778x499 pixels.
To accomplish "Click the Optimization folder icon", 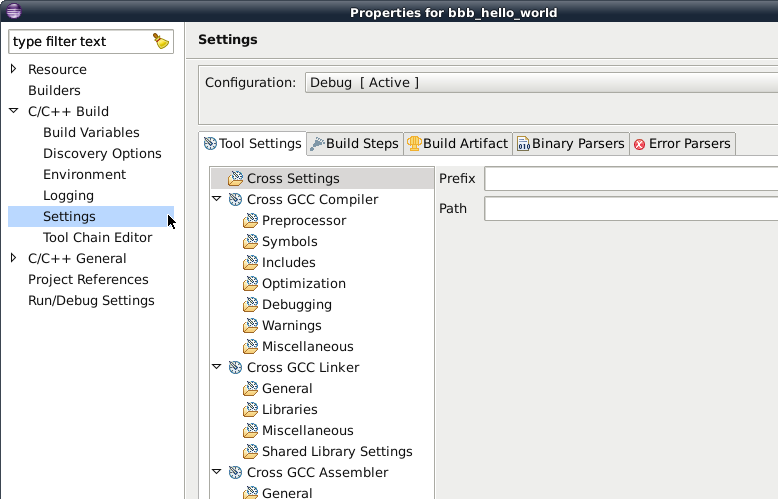I will 250,283.
